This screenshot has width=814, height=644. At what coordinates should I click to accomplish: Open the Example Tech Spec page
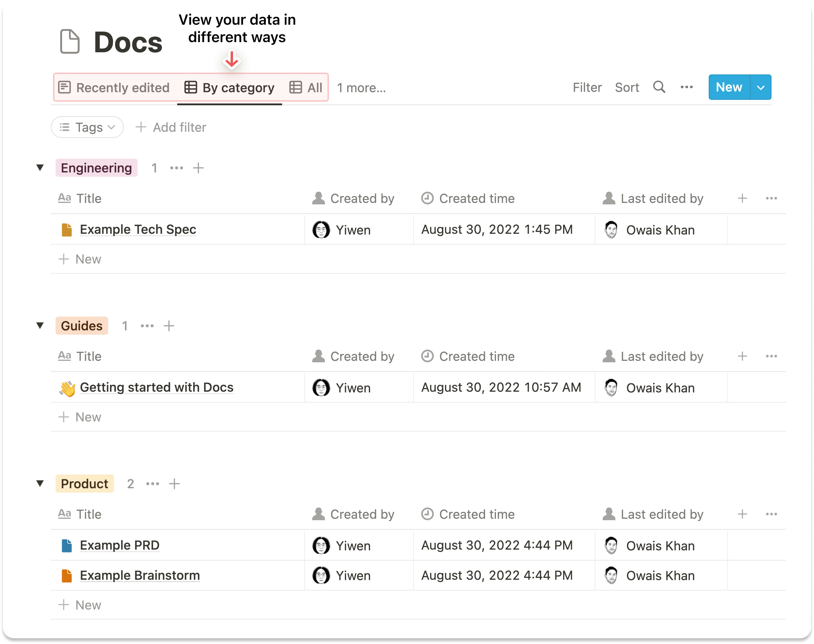[x=138, y=230]
